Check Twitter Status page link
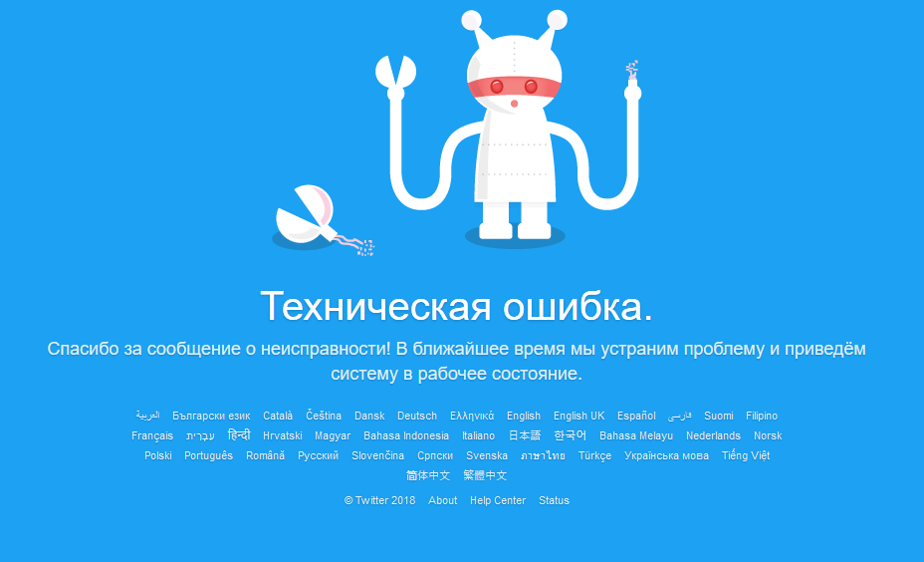 (x=554, y=500)
